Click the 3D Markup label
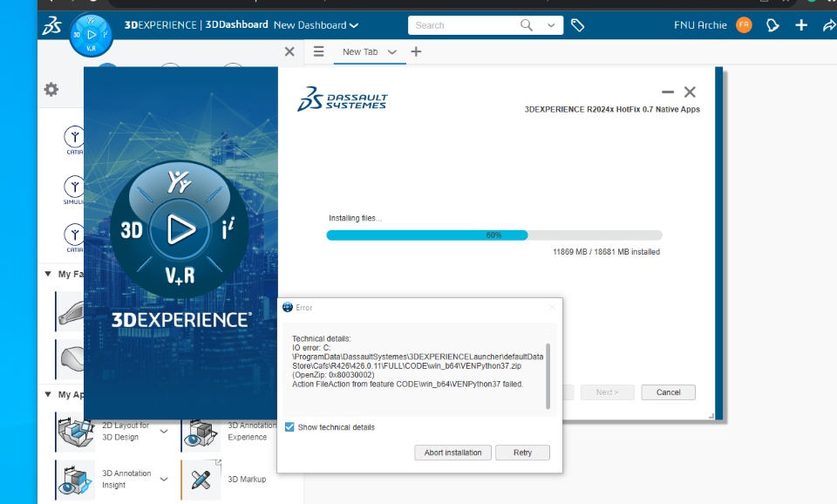This screenshot has width=837, height=504. click(247, 479)
